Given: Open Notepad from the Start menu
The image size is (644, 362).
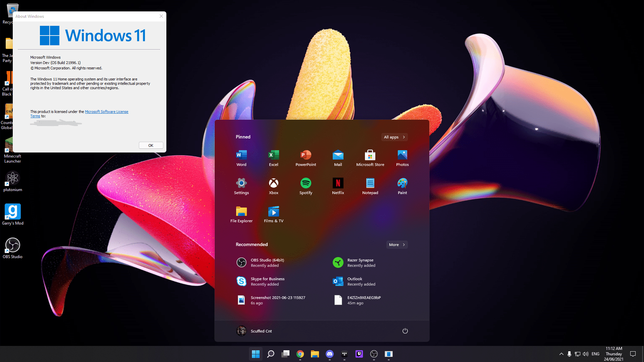Looking at the screenshot, I should point(370,183).
